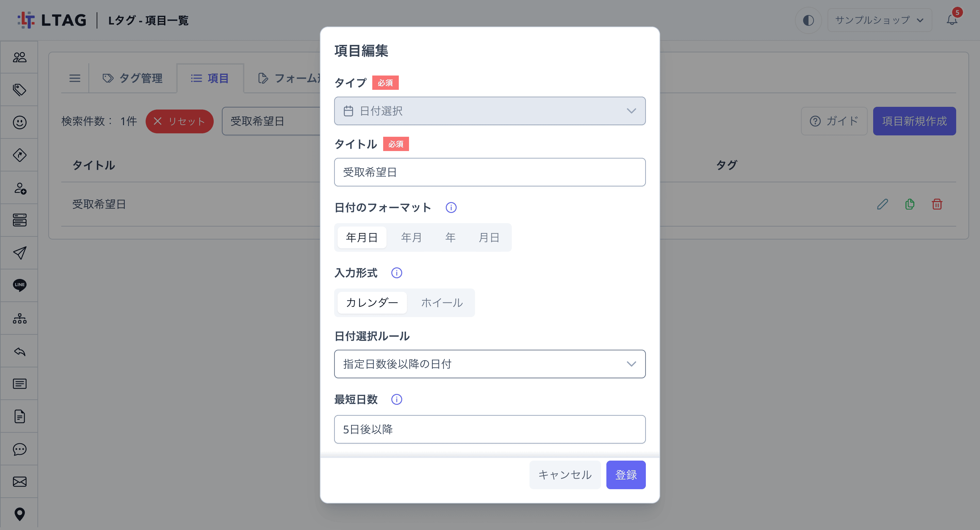Viewport: 980px width, 530px height.
Task: Open the tags sidebar icon
Action: pos(19,90)
